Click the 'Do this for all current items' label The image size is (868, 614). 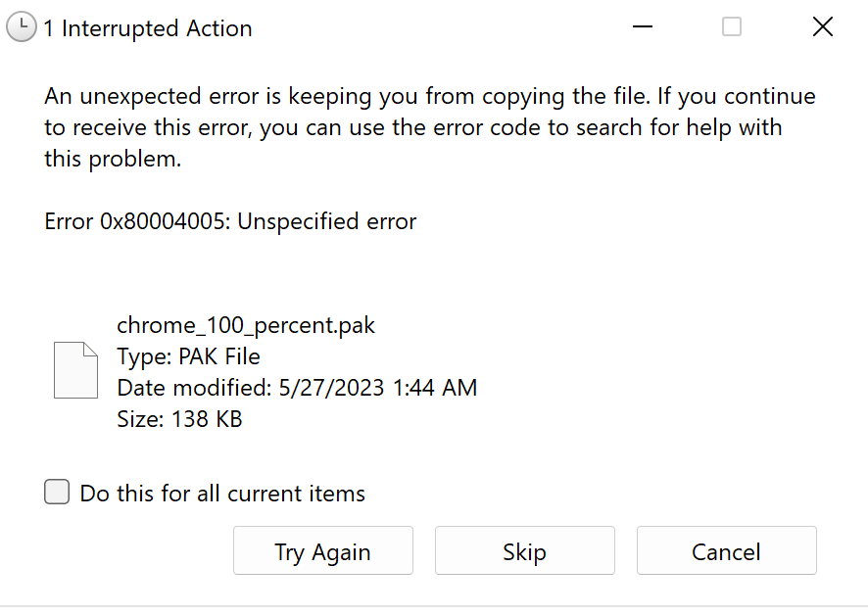pos(222,494)
